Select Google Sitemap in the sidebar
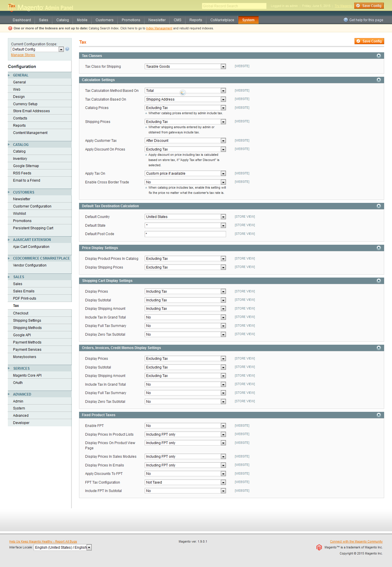 coord(40,166)
